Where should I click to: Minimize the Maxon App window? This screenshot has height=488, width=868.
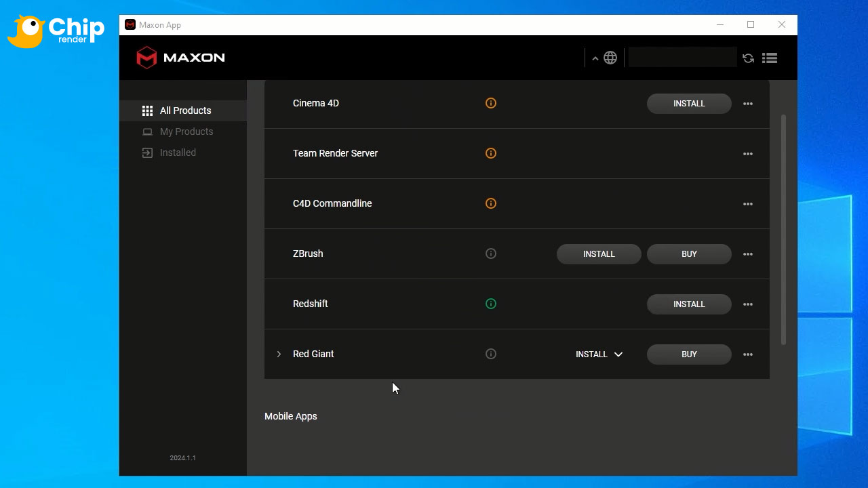pos(720,24)
